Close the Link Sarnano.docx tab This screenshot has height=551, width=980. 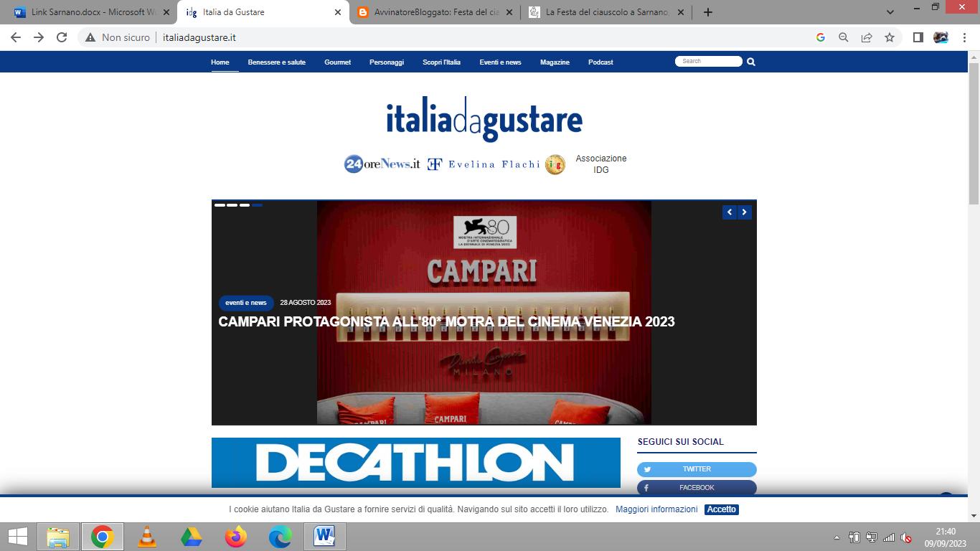pyautogui.click(x=166, y=12)
